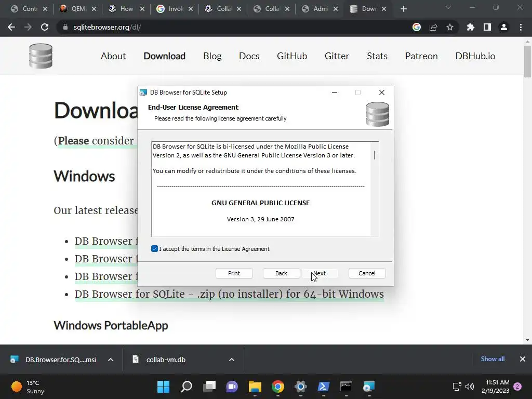The height and width of the screenshot is (399, 532).
Task: Click the share page icon
Action: click(x=433, y=27)
